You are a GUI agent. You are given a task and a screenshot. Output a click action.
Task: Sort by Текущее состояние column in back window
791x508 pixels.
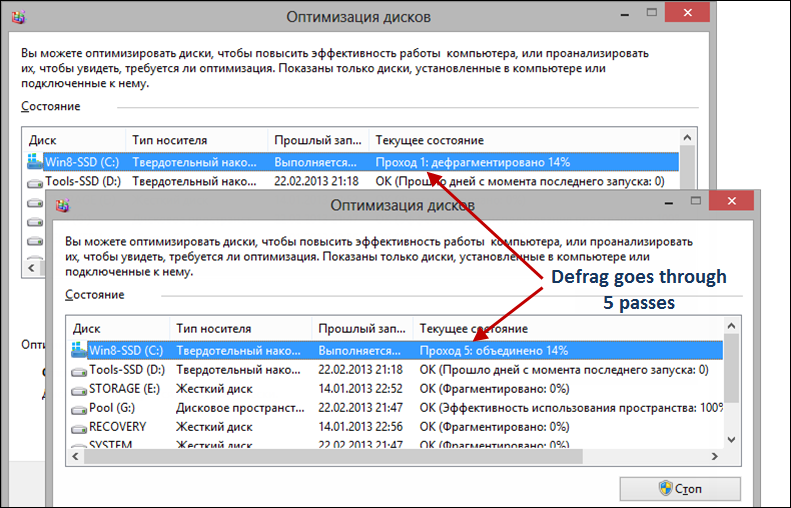point(524,140)
